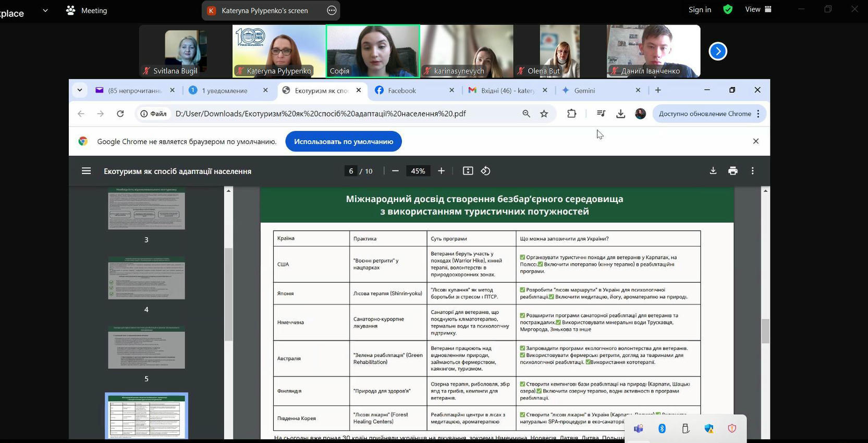Click the PDF download icon
Viewport: 868px width, 443px height.
tap(713, 171)
